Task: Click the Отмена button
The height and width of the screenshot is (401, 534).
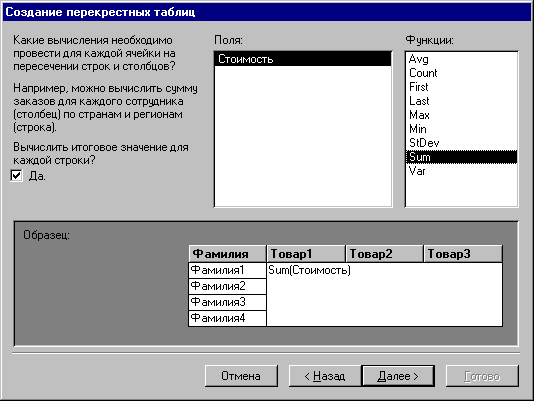Action: point(241,376)
